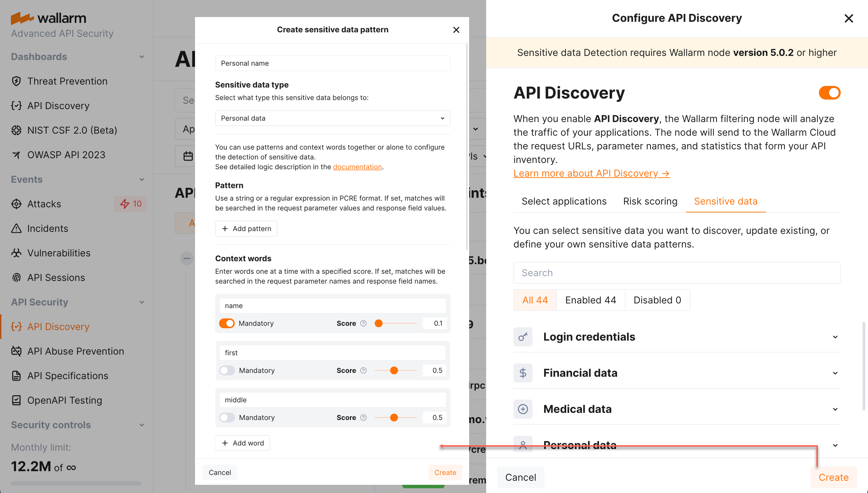Open Vulnerabilities via its sidebar icon

click(16, 253)
